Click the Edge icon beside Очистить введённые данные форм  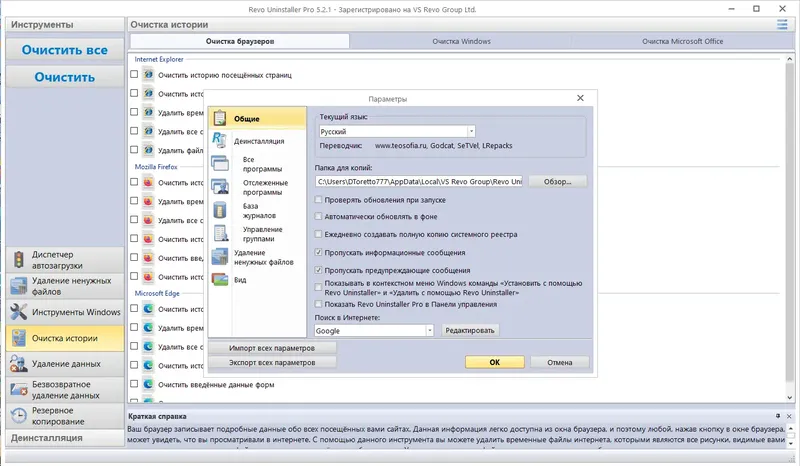pyautogui.click(x=148, y=384)
